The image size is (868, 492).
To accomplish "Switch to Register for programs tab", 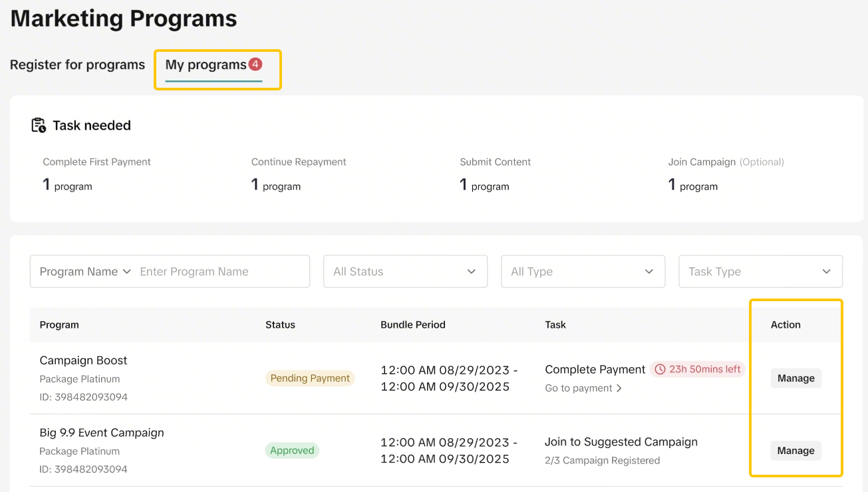I will click(77, 64).
